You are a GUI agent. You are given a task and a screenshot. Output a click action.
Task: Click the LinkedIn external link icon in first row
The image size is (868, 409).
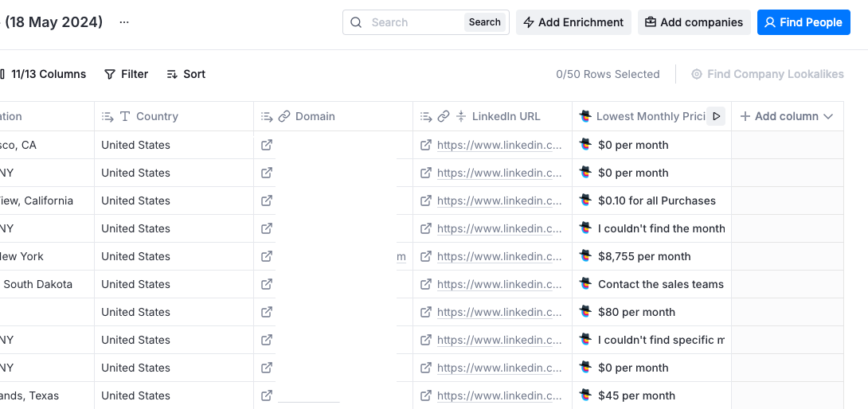[426, 145]
